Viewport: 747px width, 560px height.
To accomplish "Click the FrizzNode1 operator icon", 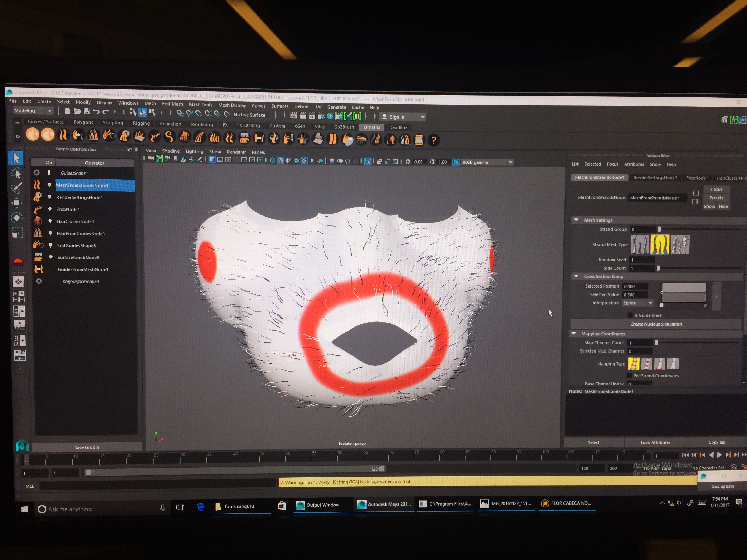I will 38,209.
